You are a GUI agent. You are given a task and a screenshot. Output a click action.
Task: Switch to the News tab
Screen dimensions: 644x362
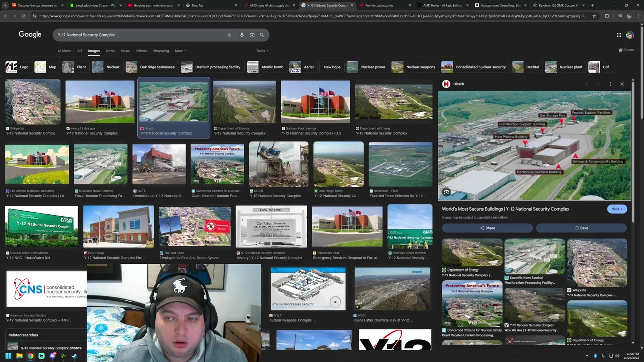(110, 51)
